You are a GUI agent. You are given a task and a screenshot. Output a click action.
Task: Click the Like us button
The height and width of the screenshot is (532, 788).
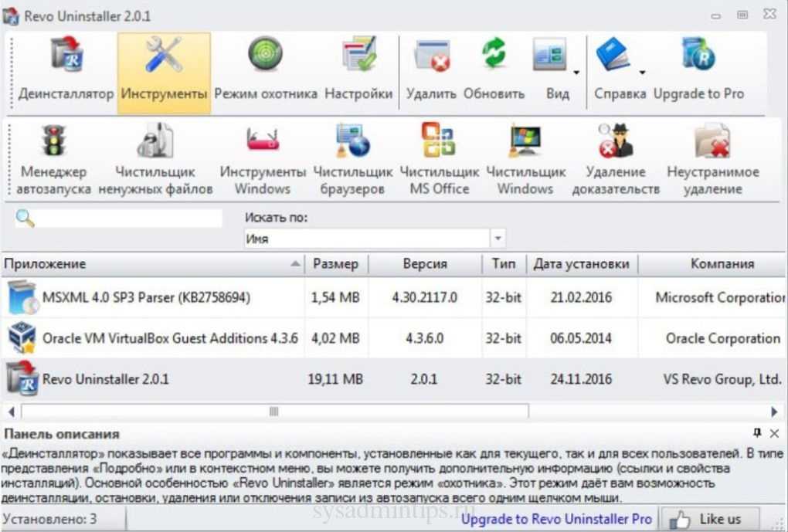click(x=710, y=519)
